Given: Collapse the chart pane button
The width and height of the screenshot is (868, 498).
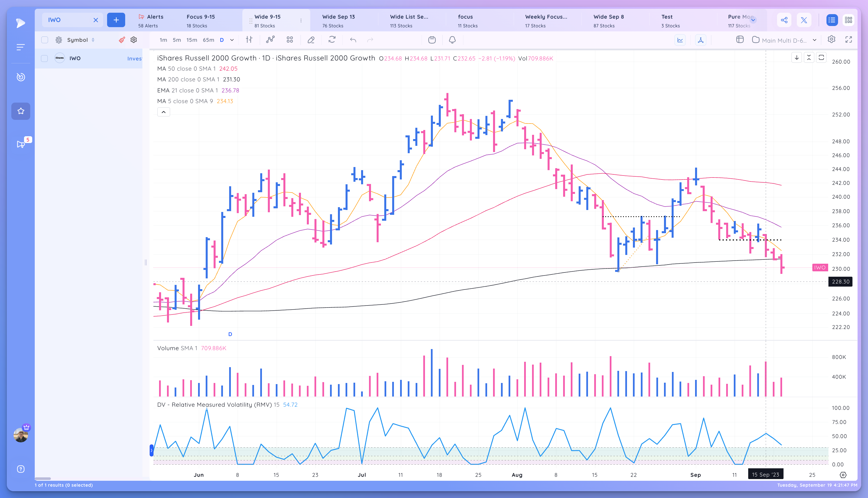Looking at the screenshot, I should [x=809, y=57].
